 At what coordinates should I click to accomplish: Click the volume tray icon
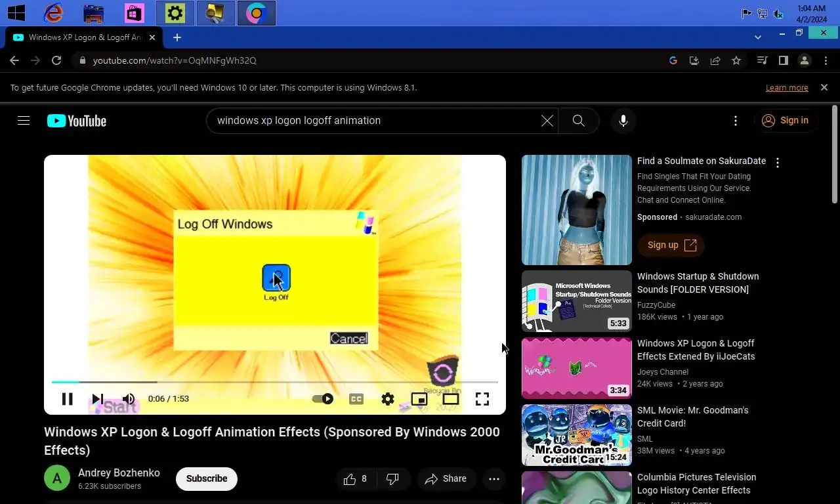click(x=778, y=13)
